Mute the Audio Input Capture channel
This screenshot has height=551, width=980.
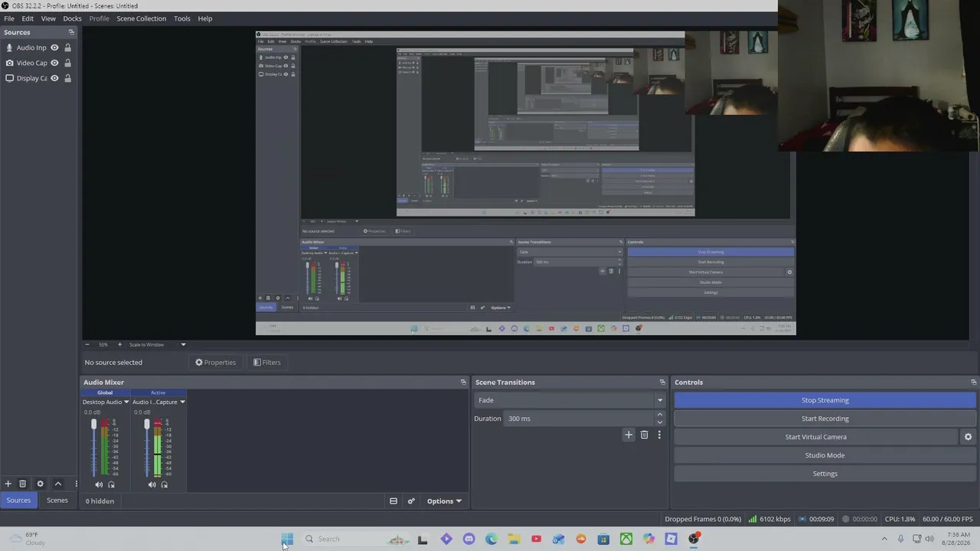tap(152, 484)
